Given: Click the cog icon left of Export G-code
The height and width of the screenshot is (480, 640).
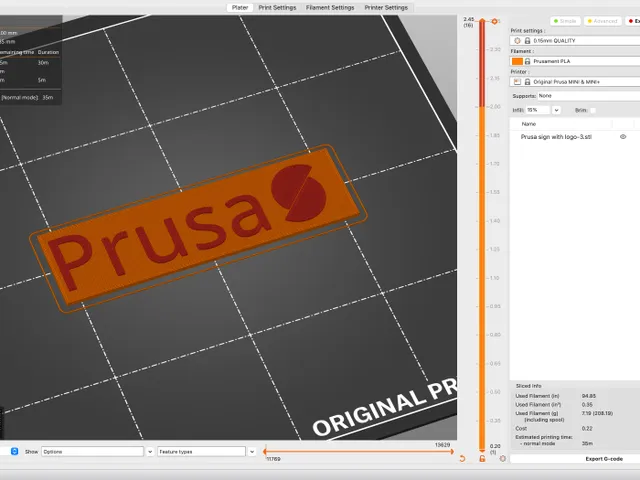Looking at the screenshot, I should [502, 458].
